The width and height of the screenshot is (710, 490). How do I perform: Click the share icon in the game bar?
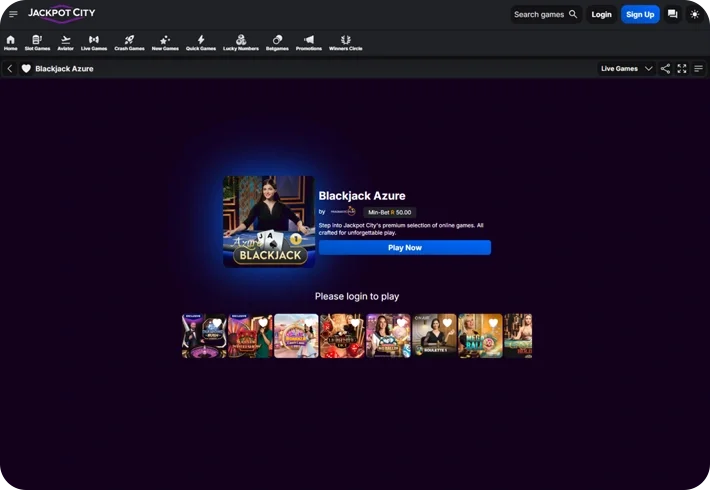pyautogui.click(x=665, y=69)
